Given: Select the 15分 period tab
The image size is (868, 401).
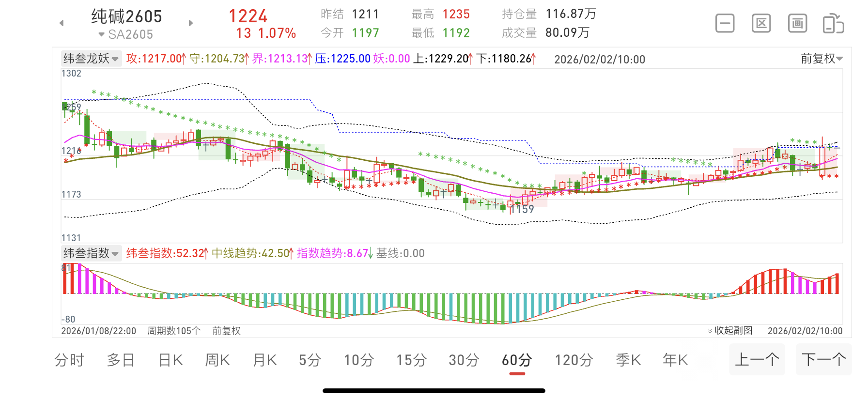Looking at the screenshot, I should 411,360.
